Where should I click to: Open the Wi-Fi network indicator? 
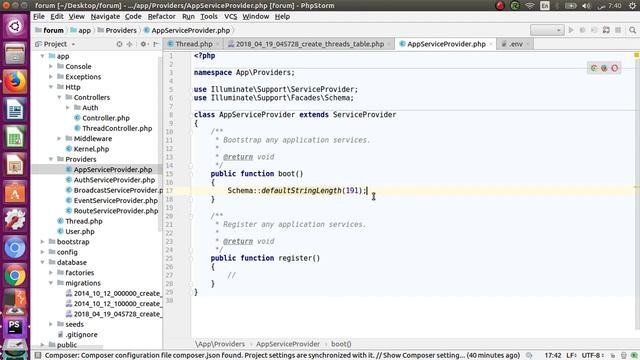point(530,6)
